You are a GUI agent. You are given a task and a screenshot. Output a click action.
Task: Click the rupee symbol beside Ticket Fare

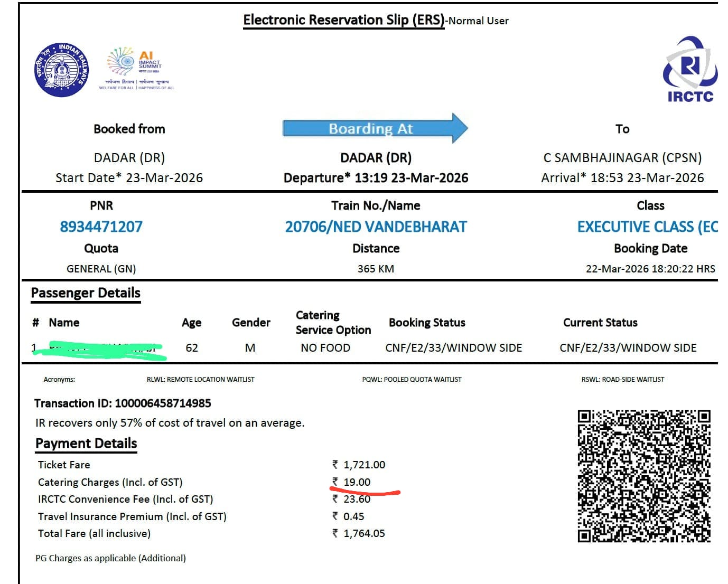[335, 465]
